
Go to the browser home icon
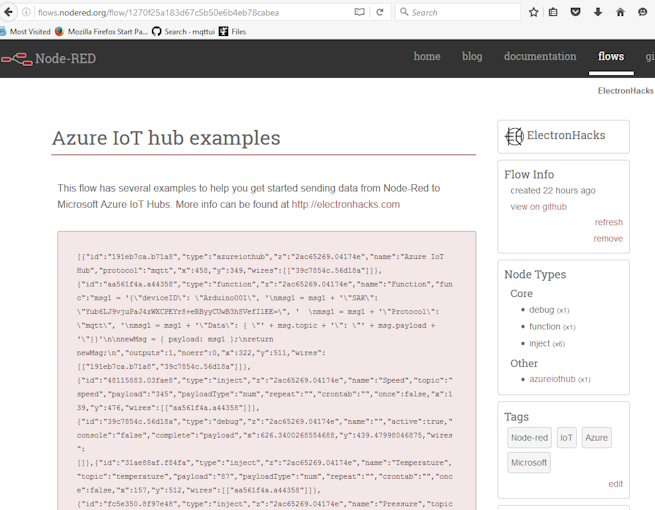620,12
